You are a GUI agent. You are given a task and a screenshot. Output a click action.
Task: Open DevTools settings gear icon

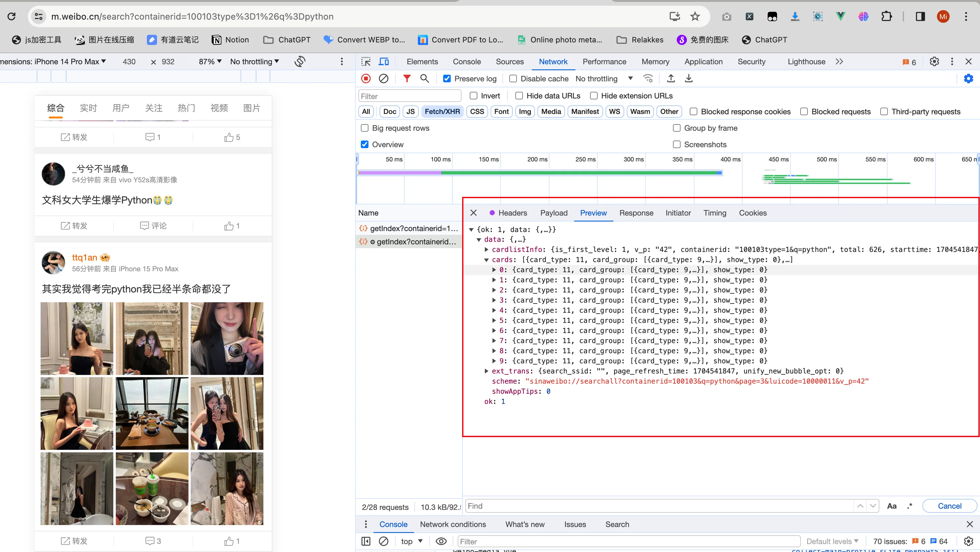pos(934,62)
